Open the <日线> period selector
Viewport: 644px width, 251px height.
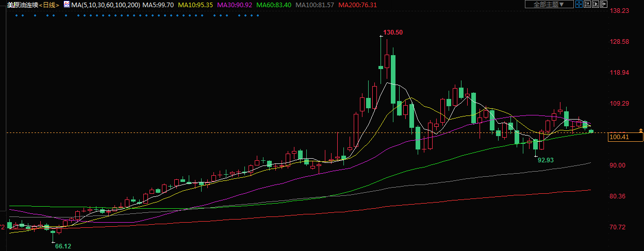point(49,5)
